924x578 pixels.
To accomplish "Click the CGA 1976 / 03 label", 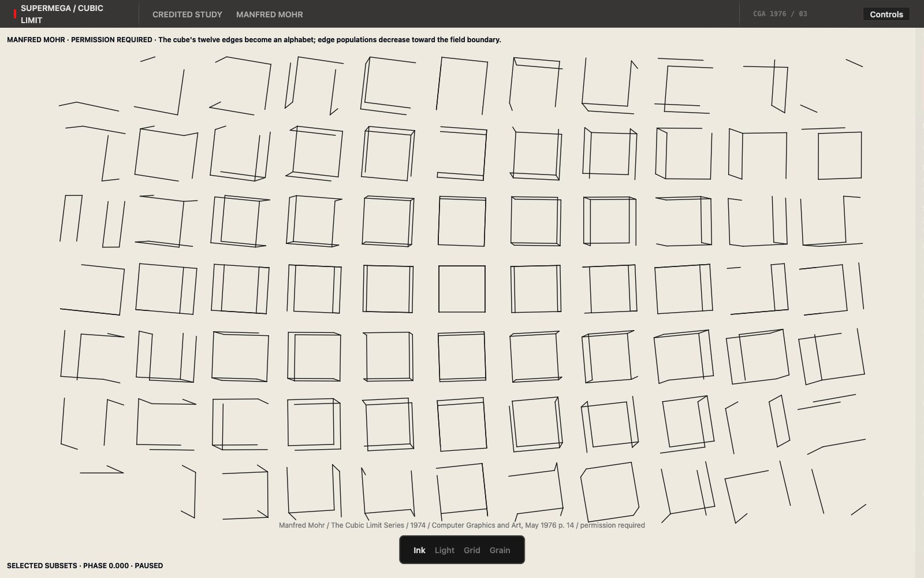I will (780, 14).
